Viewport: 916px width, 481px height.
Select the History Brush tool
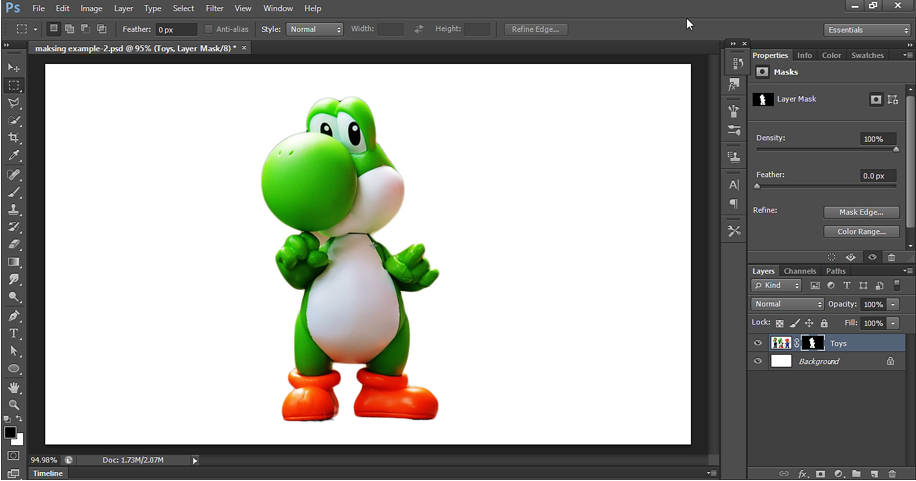tap(14, 227)
